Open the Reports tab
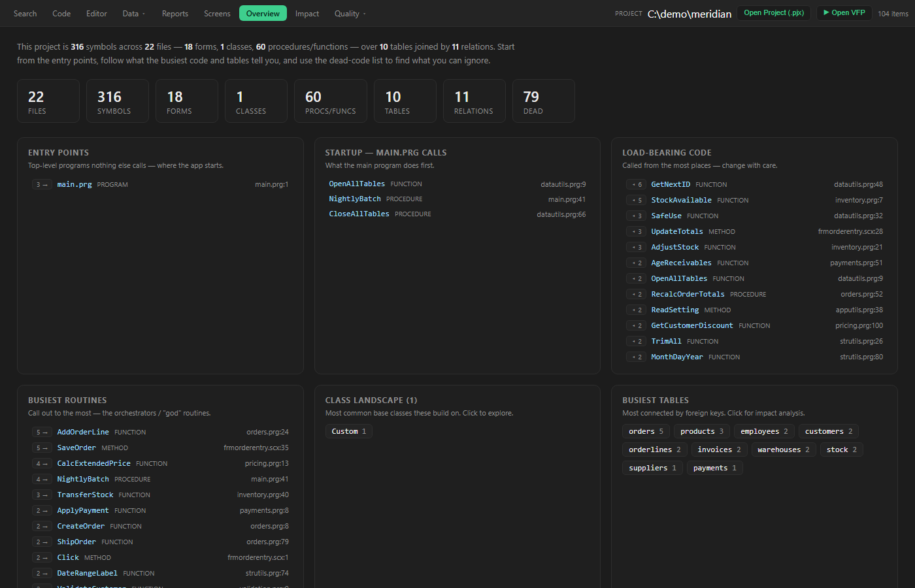 175,13
